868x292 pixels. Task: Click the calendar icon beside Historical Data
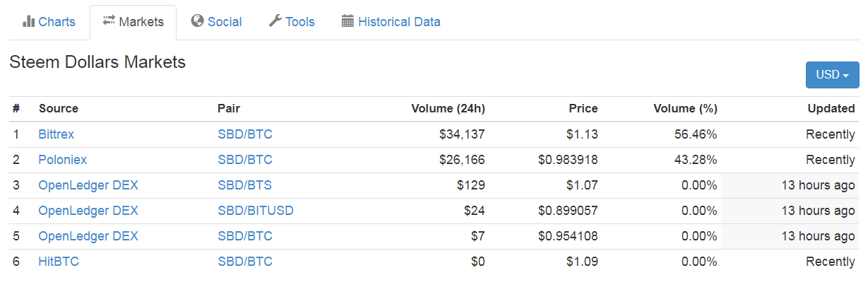pos(347,21)
